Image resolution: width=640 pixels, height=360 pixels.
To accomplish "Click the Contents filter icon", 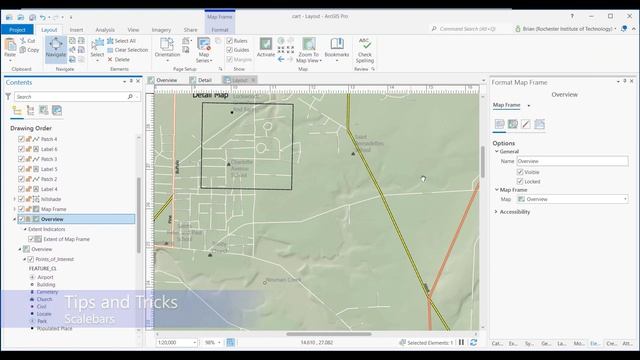I will [8, 96].
